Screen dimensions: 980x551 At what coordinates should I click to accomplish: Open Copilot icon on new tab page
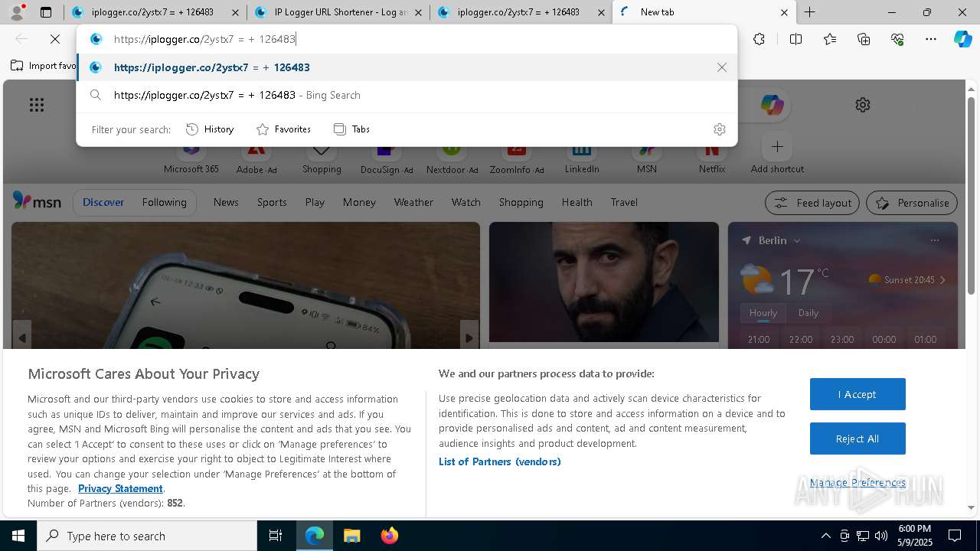point(772,105)
